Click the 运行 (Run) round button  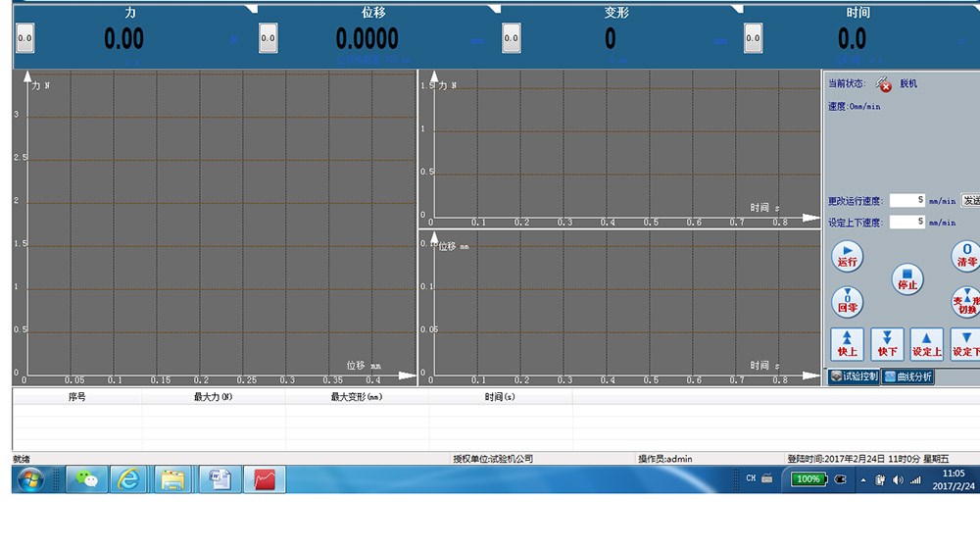pyautogui.click(x=847, y=257)
